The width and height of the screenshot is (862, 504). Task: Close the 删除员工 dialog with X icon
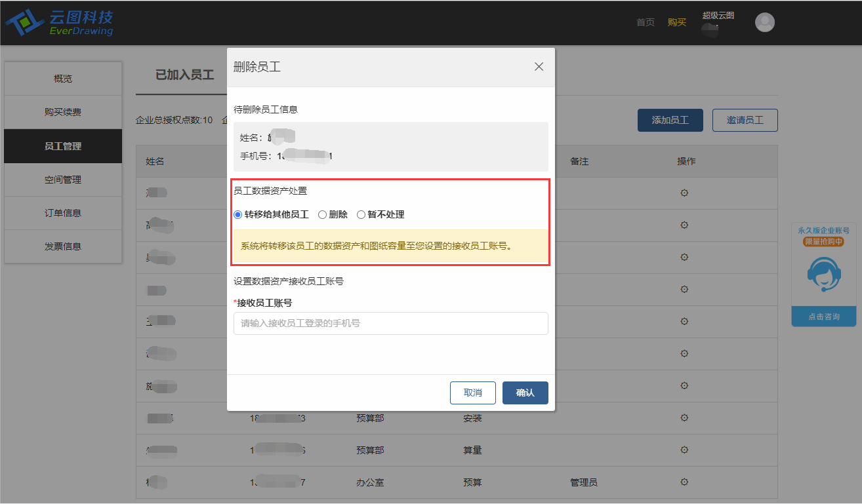[x=539, y=67]
